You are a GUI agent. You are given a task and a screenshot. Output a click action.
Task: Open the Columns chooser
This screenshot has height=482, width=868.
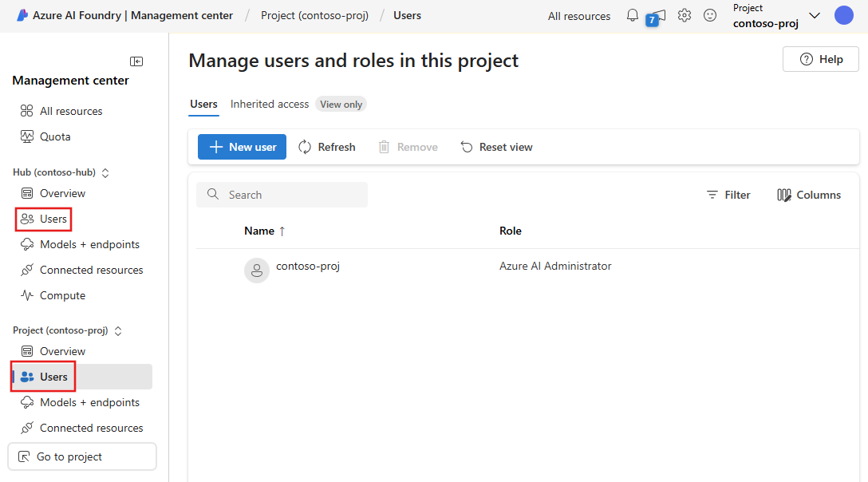(x=809, y=195)
